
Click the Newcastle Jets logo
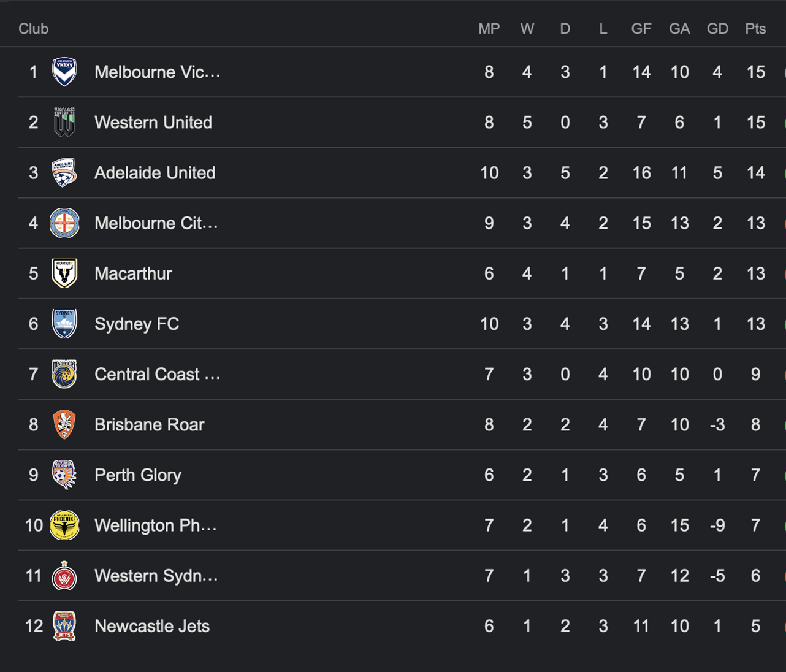coord(64,626)
